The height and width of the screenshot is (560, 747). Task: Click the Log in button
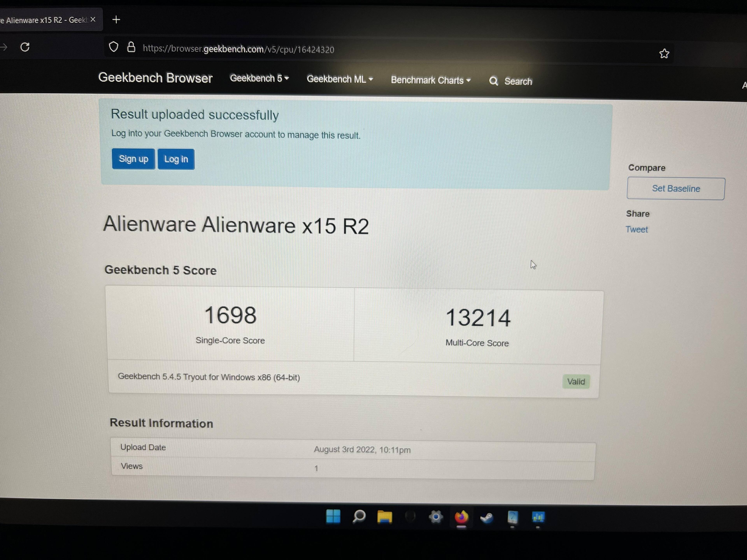pyautogui.click(x=176, y=159)
